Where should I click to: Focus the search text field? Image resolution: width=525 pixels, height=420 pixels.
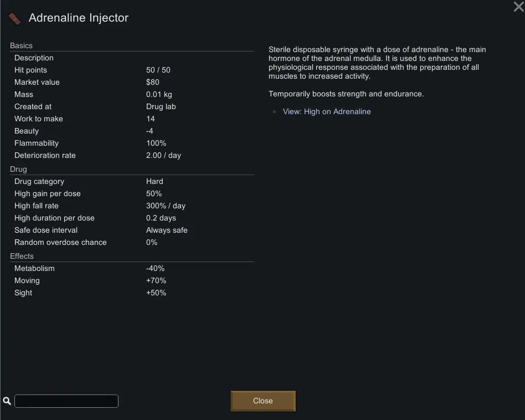(66, 401)
